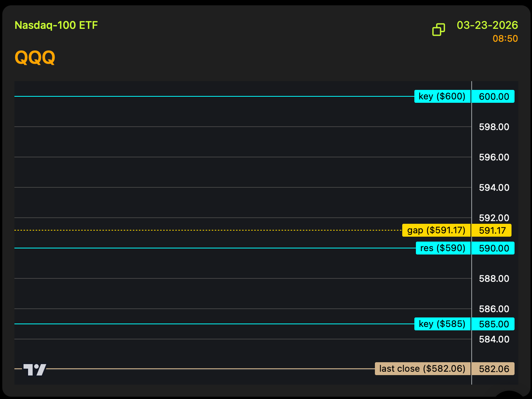Screen dimensions: 532x399
Task: Click the 03-23-2026 date text
Action: click(x=487, y=25)
